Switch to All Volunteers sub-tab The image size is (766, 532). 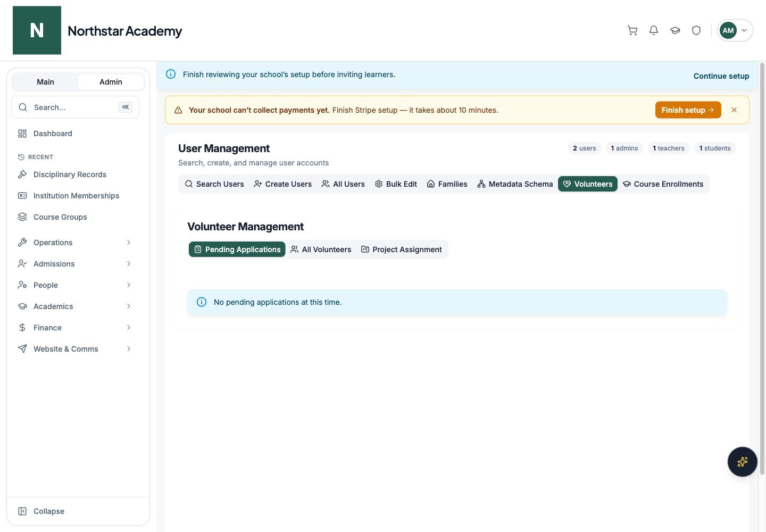click(321, 250)
